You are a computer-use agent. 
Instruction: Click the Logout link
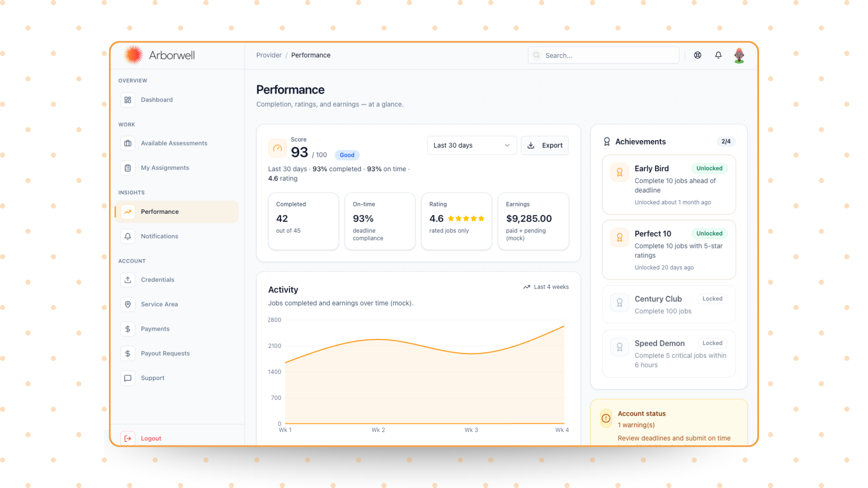(151, 438)
